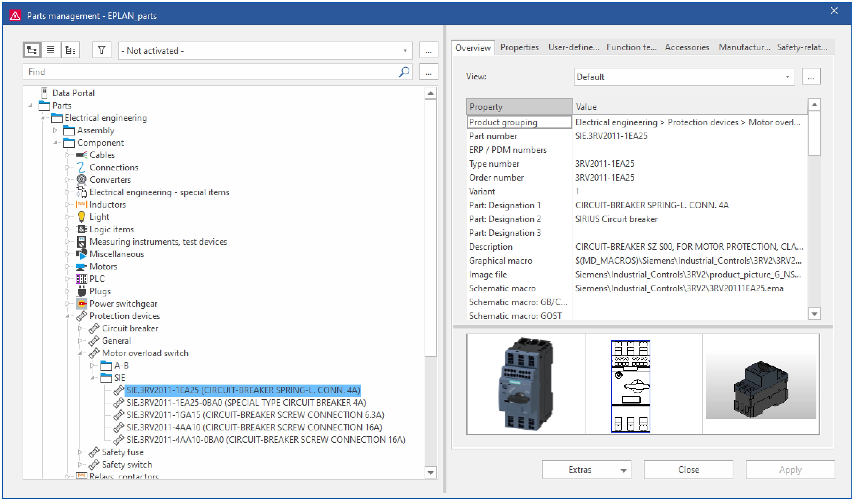The width and height of the screenshot is (855, 504).
Task: Click the Close button
Action: point(688,470)
